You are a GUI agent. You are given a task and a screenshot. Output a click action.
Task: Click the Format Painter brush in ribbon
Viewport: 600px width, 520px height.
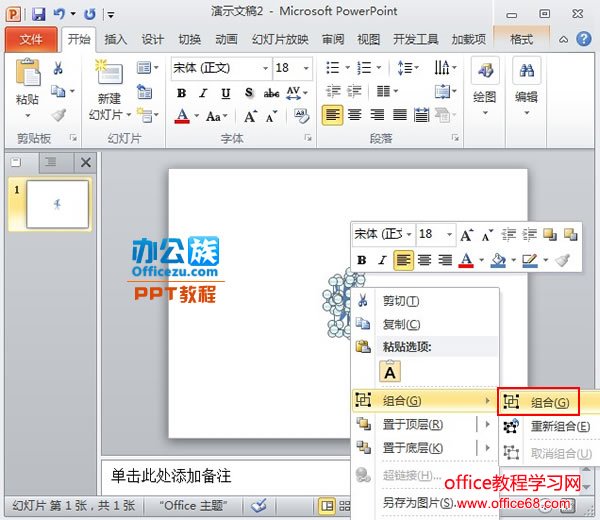pyautogui.click(x=59, y=115)
